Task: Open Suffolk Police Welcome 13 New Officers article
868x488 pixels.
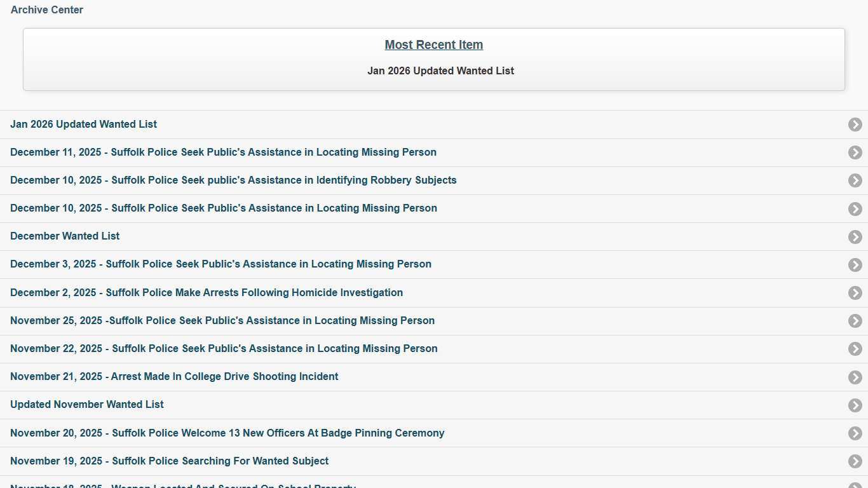Action: click(x=227, y=433)
